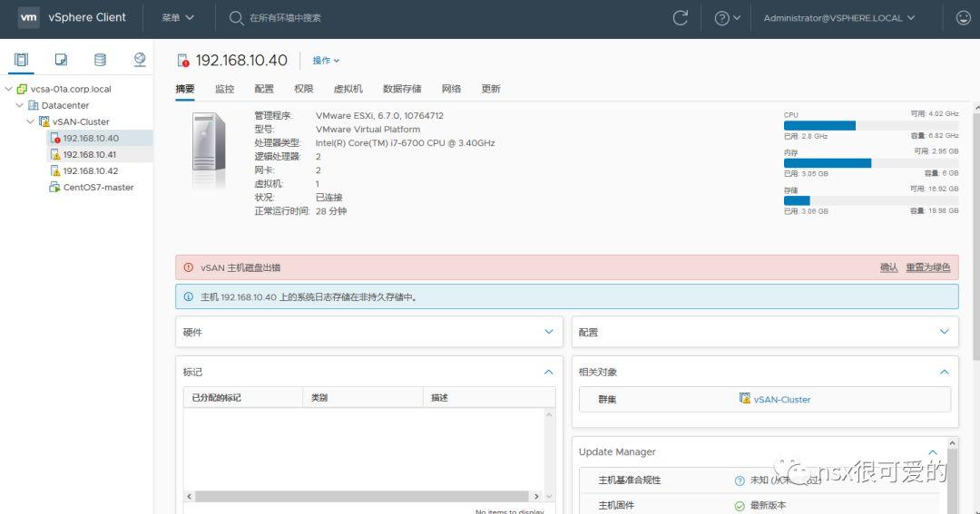
Task: Click 重置为绿色 reset to green link
Action: [x=928, y=267]
